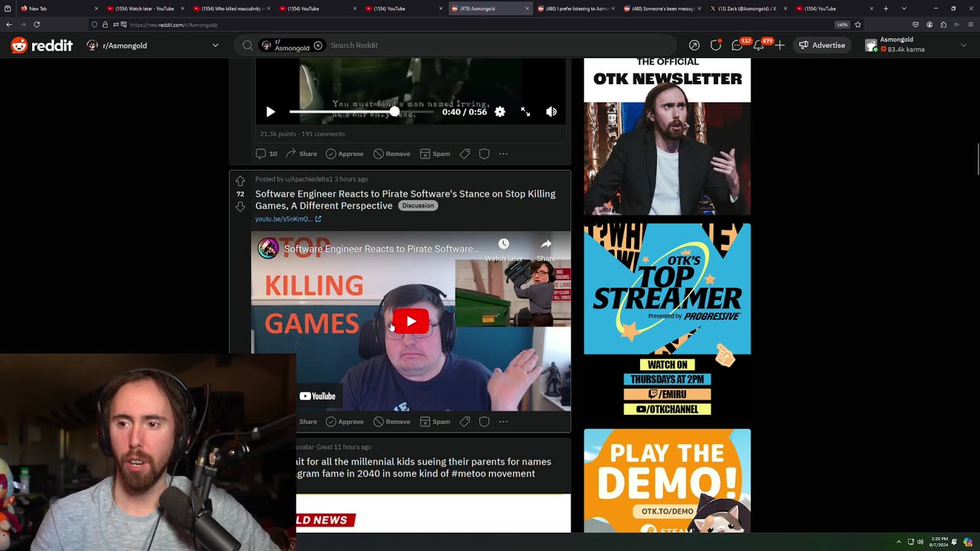980x551 pixels.
Task: Open more options on 10-comment post
Action: [503, 154]
